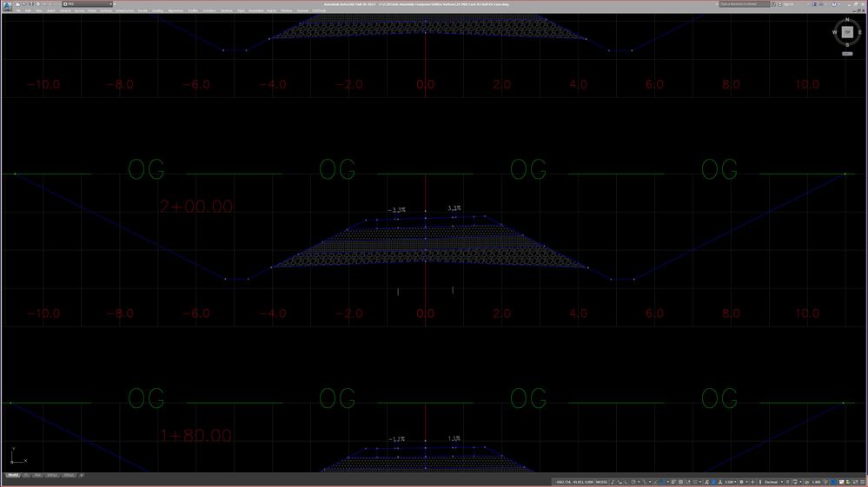Click N on the ViewCube compass
The height and width of the screenshot is (487, 868).
(847, 20)
